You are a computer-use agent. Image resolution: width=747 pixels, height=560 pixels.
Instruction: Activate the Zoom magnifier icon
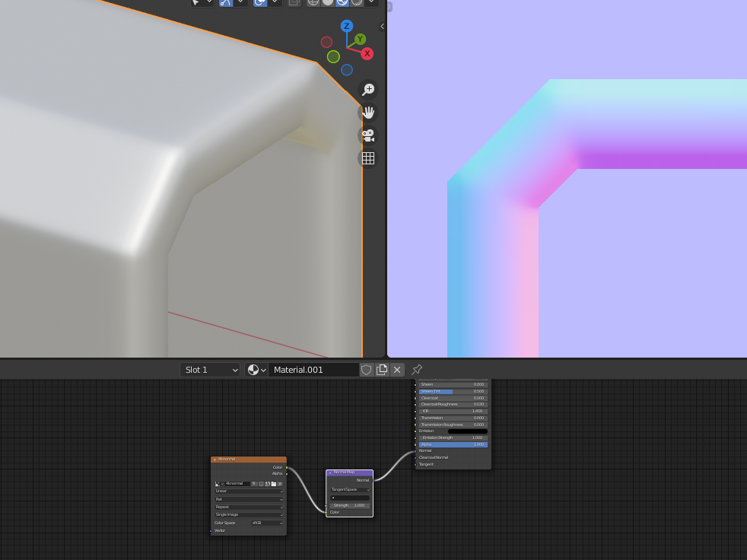click(368, 89)
